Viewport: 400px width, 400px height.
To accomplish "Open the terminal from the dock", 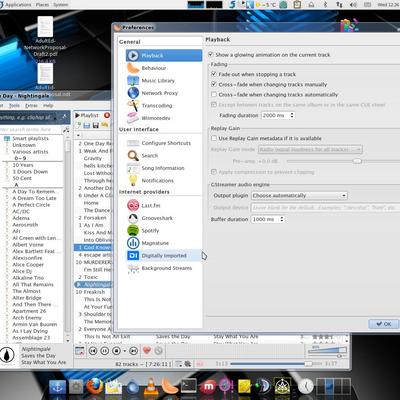I will (x=189, y=387).
